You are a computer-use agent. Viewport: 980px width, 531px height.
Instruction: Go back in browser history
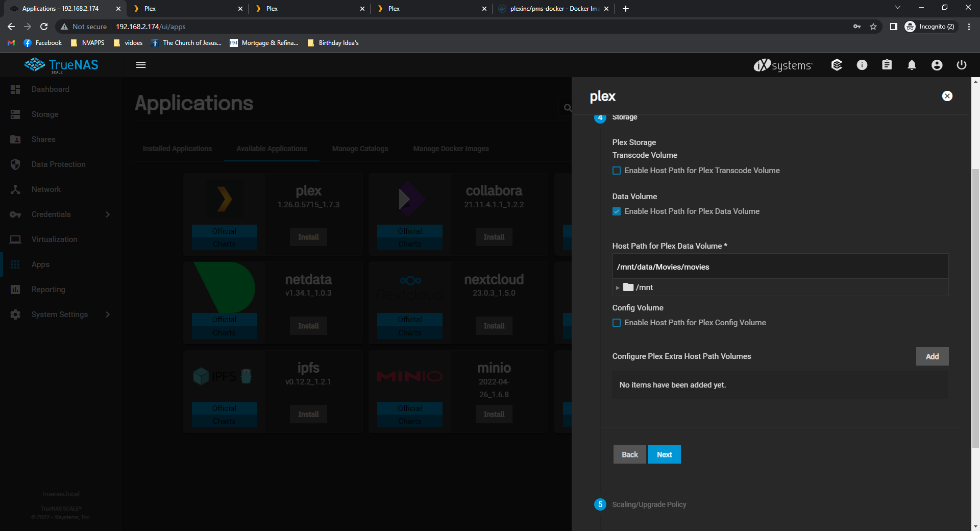11,27
